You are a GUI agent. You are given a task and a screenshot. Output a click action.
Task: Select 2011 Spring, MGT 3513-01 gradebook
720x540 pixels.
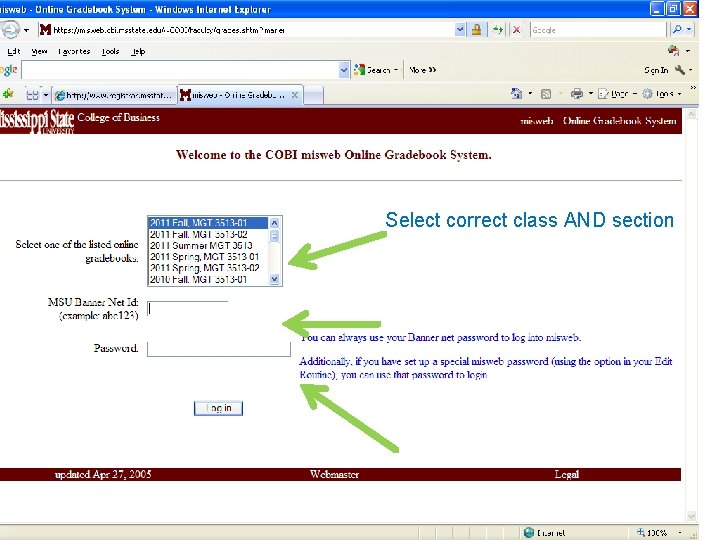(x=208, y=257)
